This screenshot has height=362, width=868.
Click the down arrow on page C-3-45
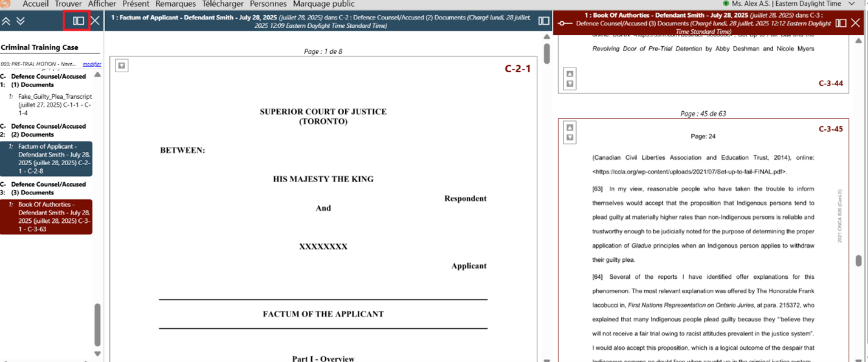570,137
